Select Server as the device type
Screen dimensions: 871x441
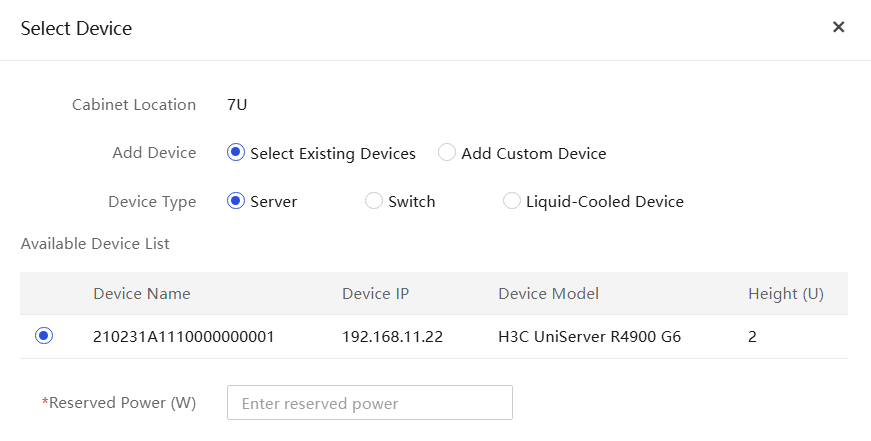236,201
